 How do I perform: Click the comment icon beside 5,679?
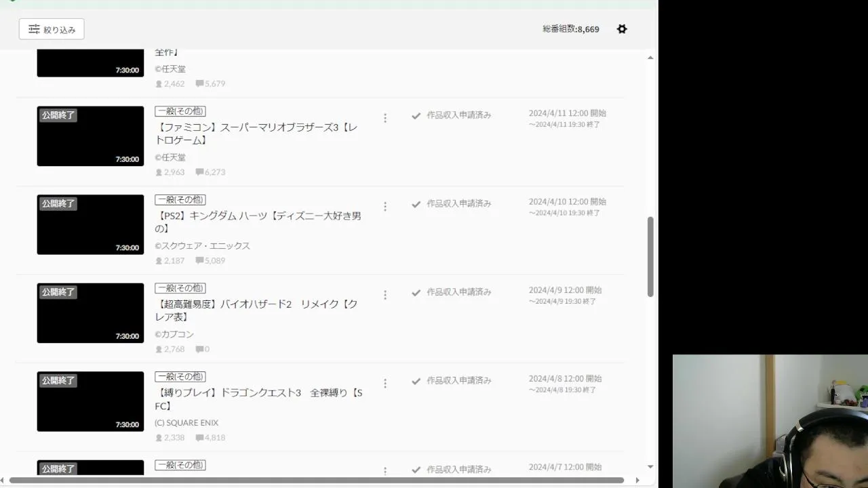[199, 84]
